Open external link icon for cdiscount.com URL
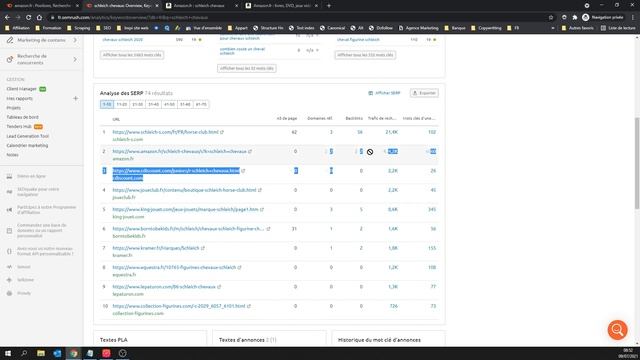 click(243, 171)
